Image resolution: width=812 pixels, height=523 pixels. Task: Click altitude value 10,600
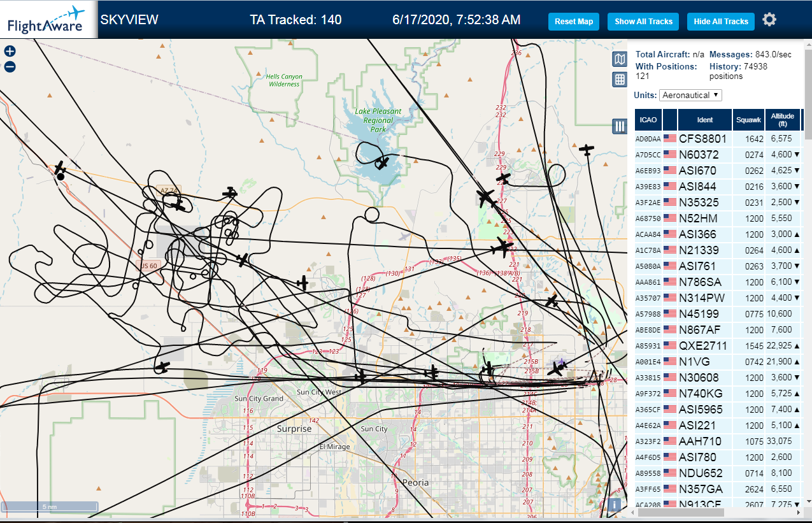tap(780, 313)
